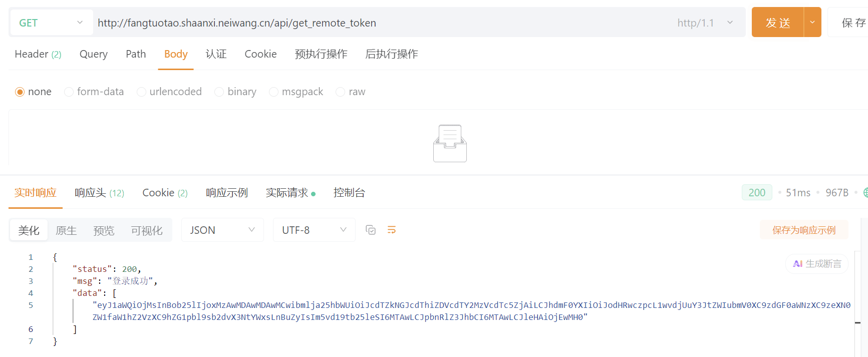Click the empty body placeholder icon
868x357 pixels.
450,143
